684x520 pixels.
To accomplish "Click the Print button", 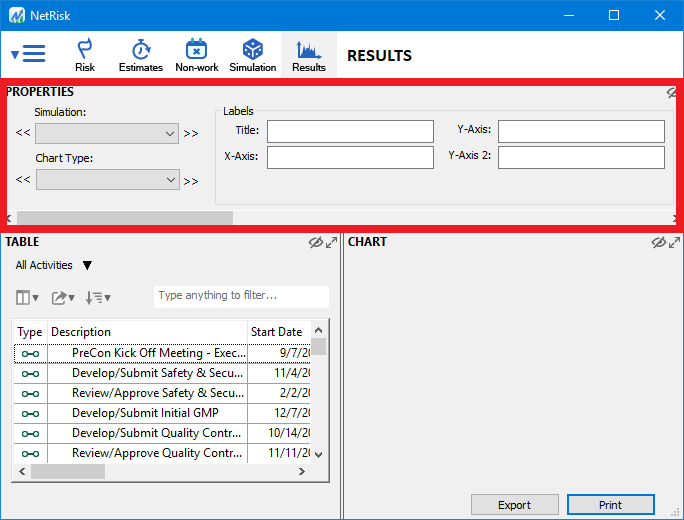I will pyautogui.click(x=610, y=505).
